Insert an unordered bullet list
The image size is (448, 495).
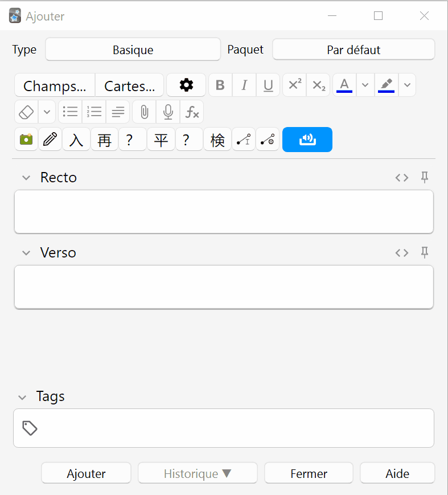[x=70, y=112]
